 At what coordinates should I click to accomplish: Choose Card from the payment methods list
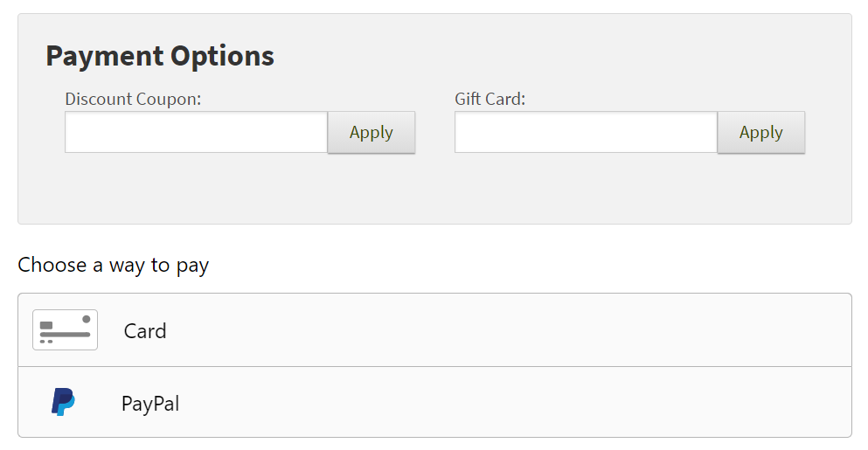[x=434, y=330]
